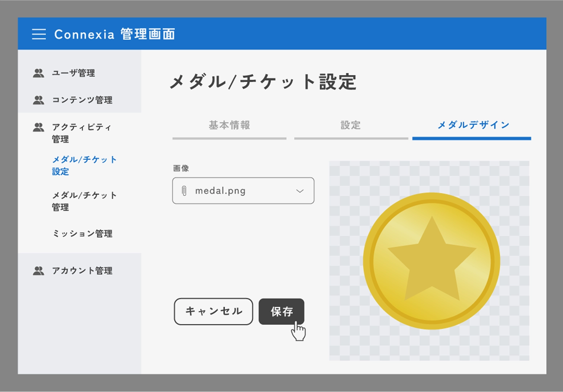Click the メダル/チケット設定 page heading
This screenshot has width=563, height=392.
pyautogui.click(x=263, y=81)
